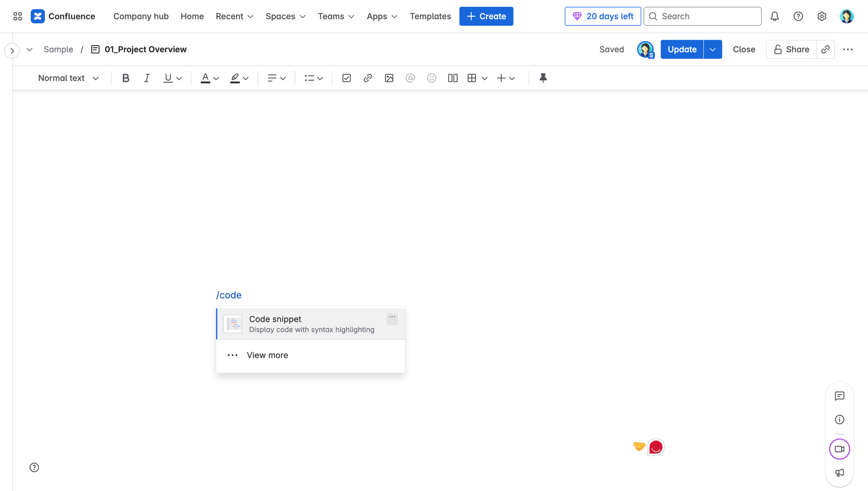Click in the Search field

pyautogui.click(x=703, y=16)
